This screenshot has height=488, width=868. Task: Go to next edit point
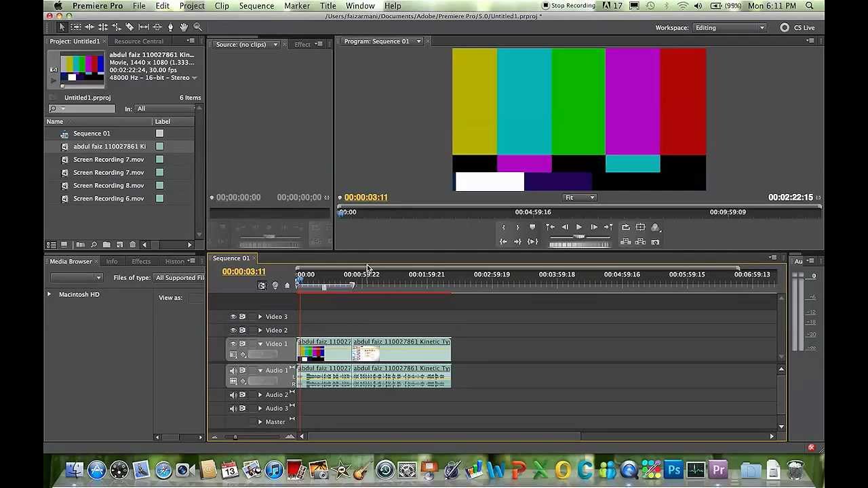tap(608, 227)
